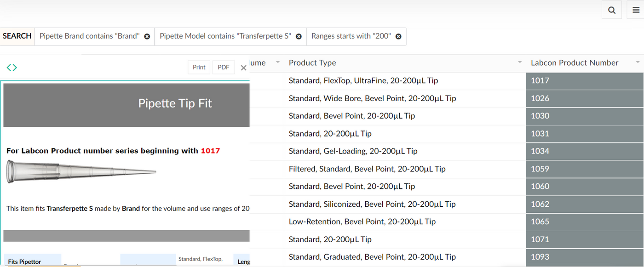Remove the Pipette Brand "Brand" filter
The image size is (644, 267).
pos(147,36)
